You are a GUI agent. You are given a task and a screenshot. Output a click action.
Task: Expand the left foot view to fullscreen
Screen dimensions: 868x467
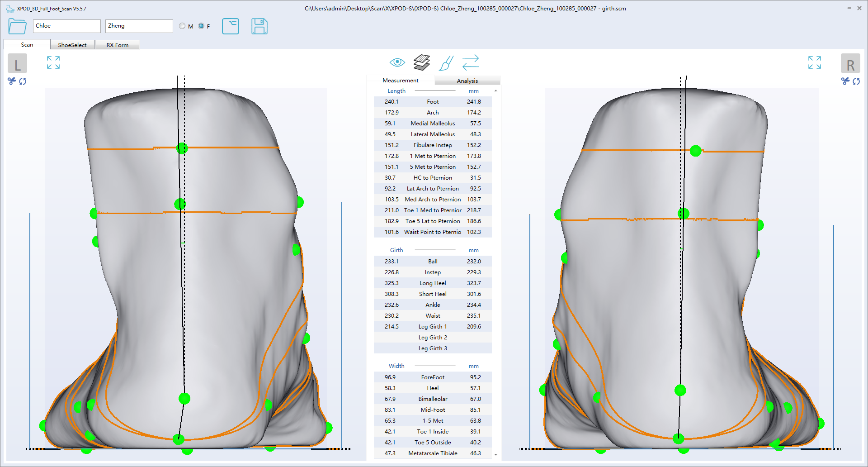coord(53,62)
